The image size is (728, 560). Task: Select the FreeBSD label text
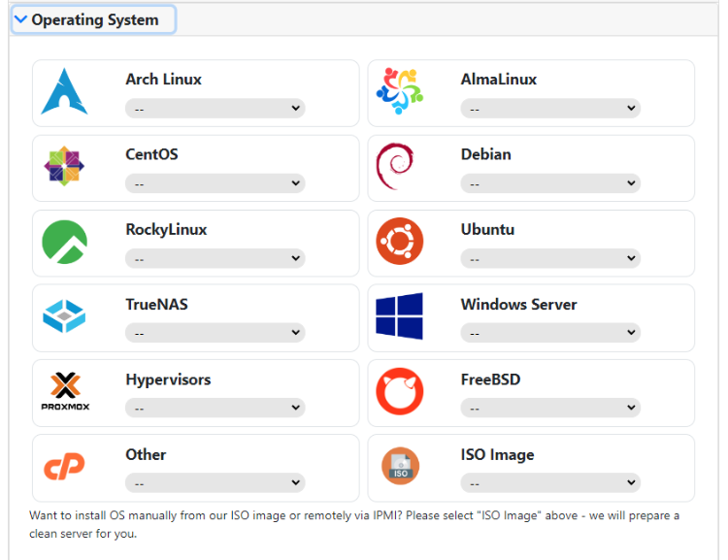pos(490,379)
